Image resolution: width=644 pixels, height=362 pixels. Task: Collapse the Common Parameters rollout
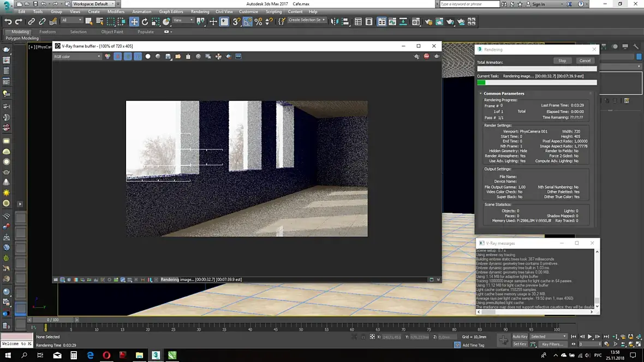click(x=503, y=93)
